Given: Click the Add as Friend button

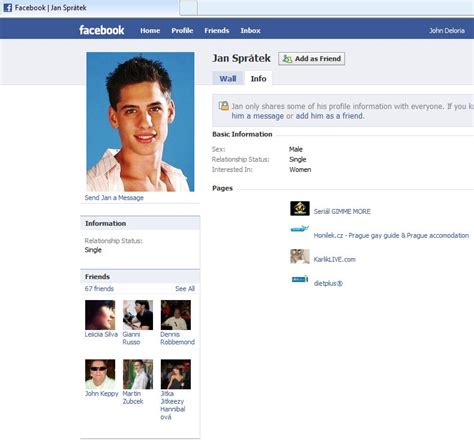Looking at the screenshot, I should click(312, 59).
